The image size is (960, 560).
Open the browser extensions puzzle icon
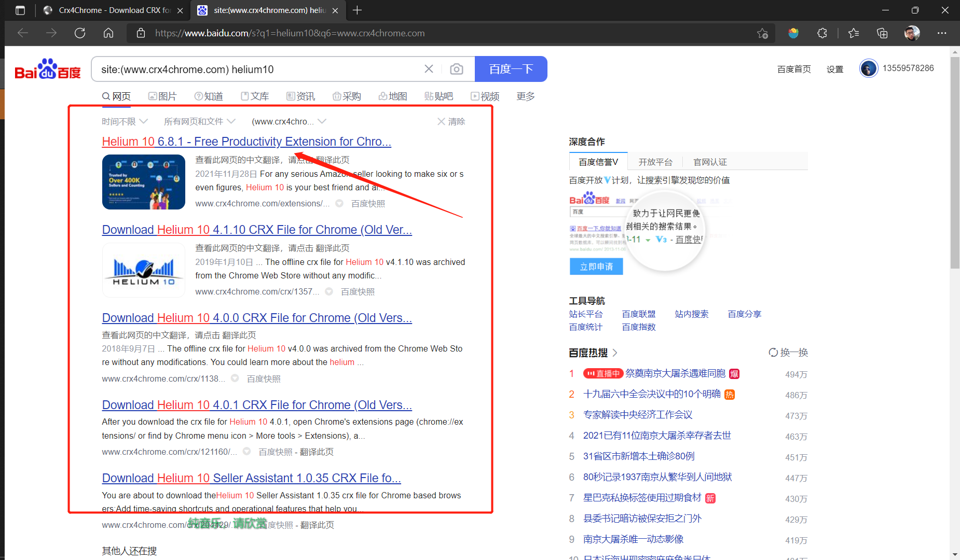point(822,33)
